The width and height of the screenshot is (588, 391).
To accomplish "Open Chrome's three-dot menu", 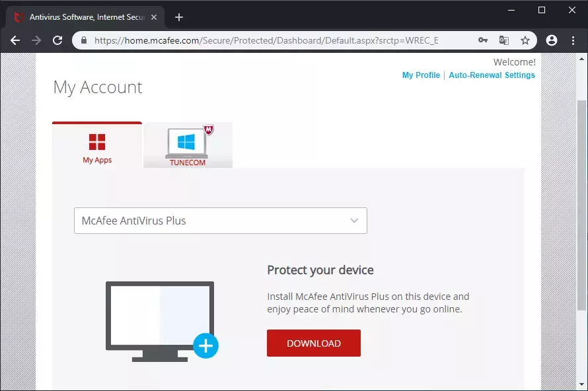I will click(573, 40).
